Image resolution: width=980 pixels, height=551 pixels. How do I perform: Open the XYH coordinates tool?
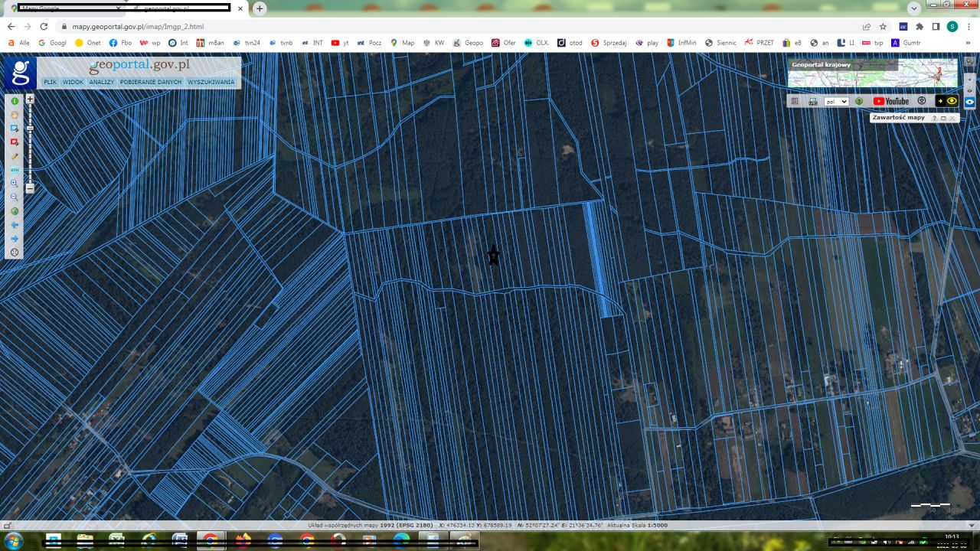[15, 170]
